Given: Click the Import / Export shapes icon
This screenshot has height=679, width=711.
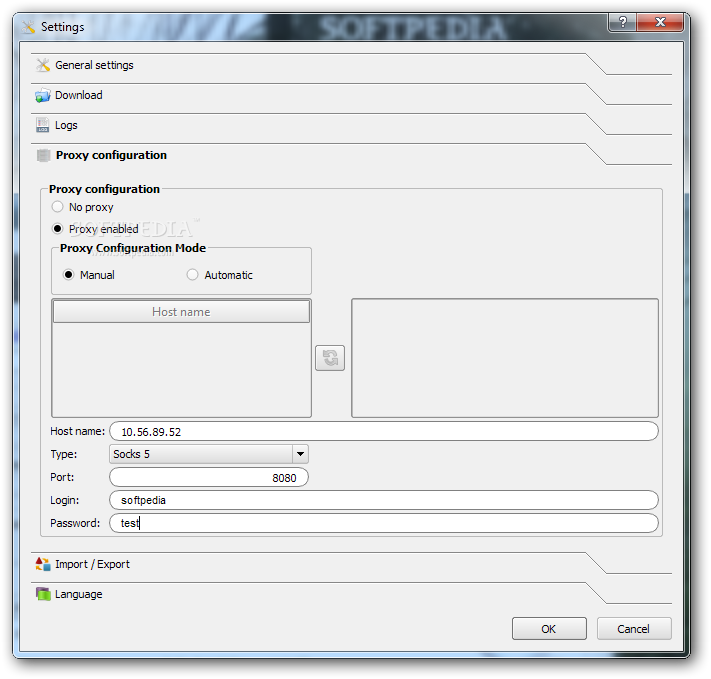Looking at the screenshot, I should tap(43, 564).
